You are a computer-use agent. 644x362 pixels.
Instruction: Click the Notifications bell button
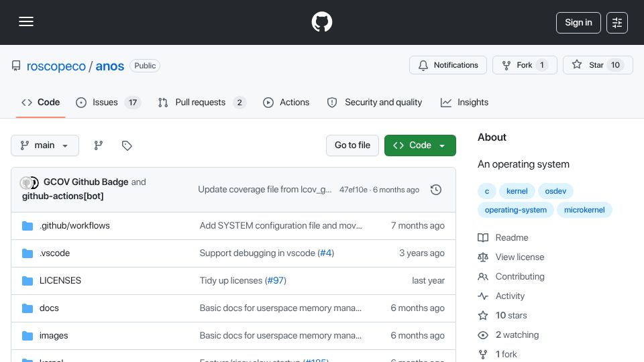pos(448,65)
